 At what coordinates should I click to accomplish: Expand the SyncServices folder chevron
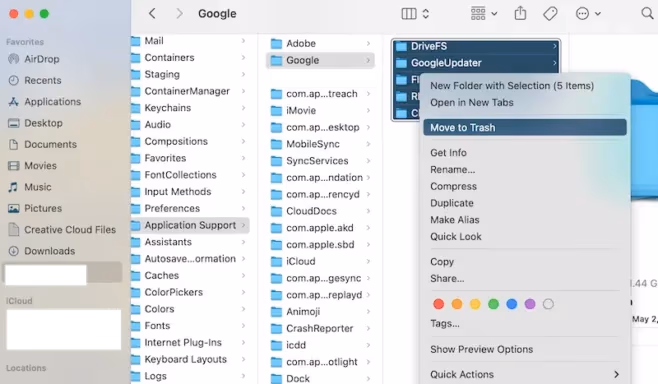(x=368, y=161)
